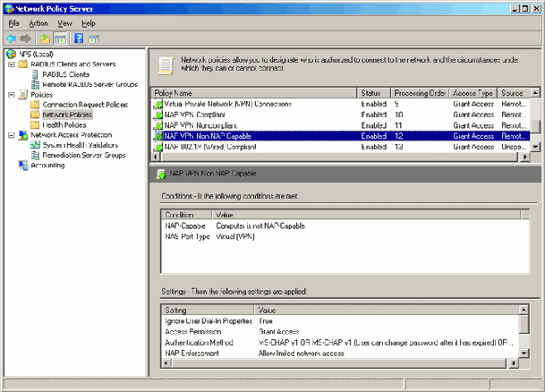
Task: Collapse the Policies tree node
Action: tap(12, 95)
